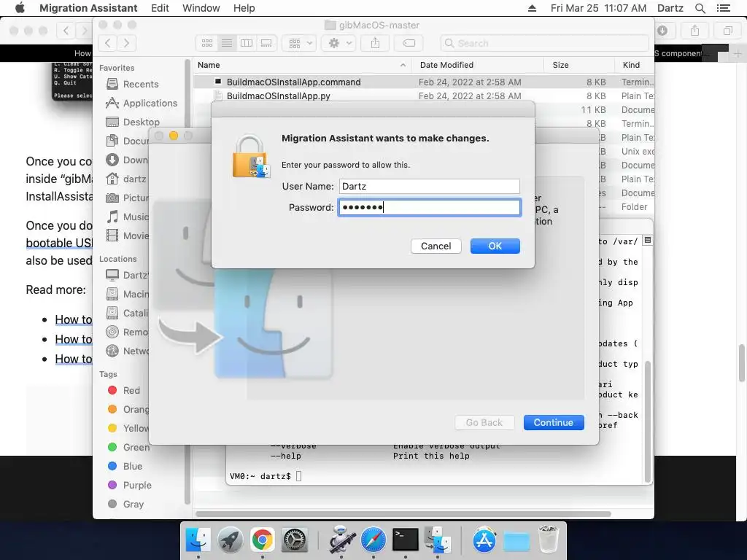The image size is (747, 560).
Task: Open the Help menu
Action: coord(244,8)
